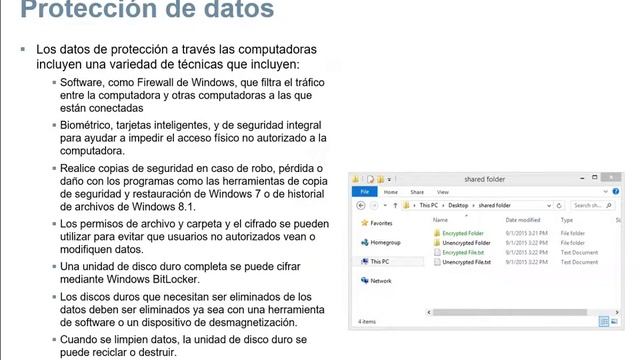Click the Unencrypted File.txt document icon

(437, 262)
